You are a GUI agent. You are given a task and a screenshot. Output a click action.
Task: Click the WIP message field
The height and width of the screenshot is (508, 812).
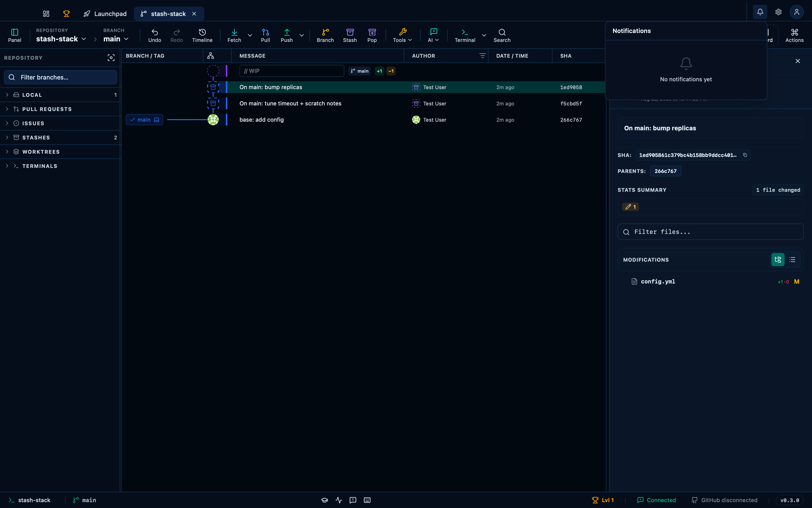pyautogui.click(x=292, y=71)
